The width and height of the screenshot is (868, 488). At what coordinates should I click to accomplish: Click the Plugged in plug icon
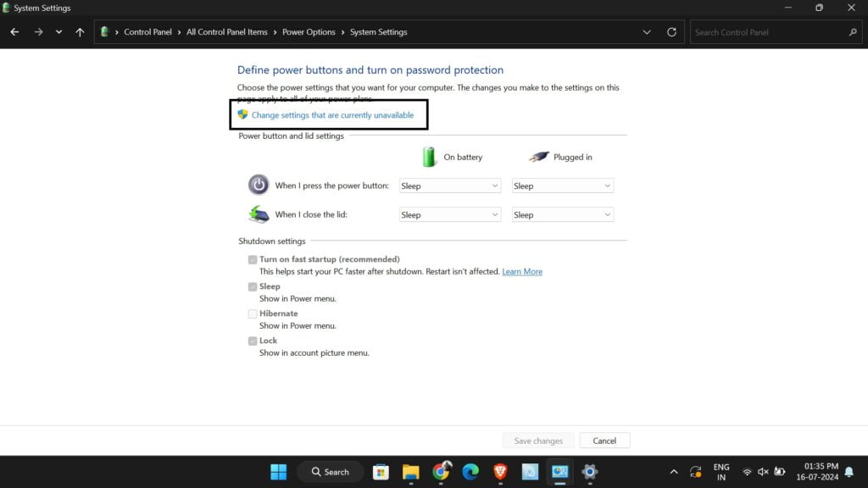[x=538, y=157]
